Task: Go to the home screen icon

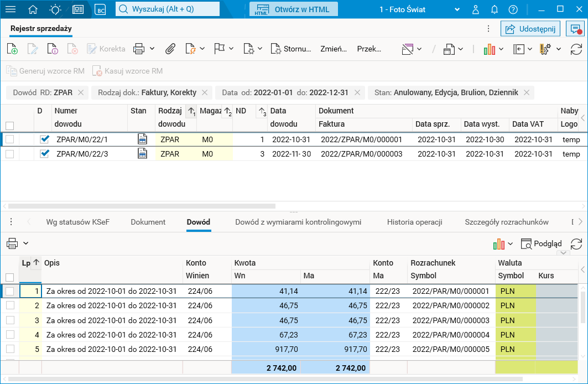Action: (x=33, y=9)
